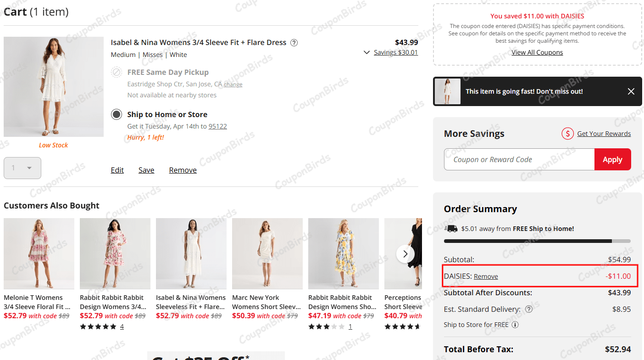Click the 'Hurry, 1 left!' text
Image resolution: width=644 pixels, height=360 pixels.
[x=145, y=137]
